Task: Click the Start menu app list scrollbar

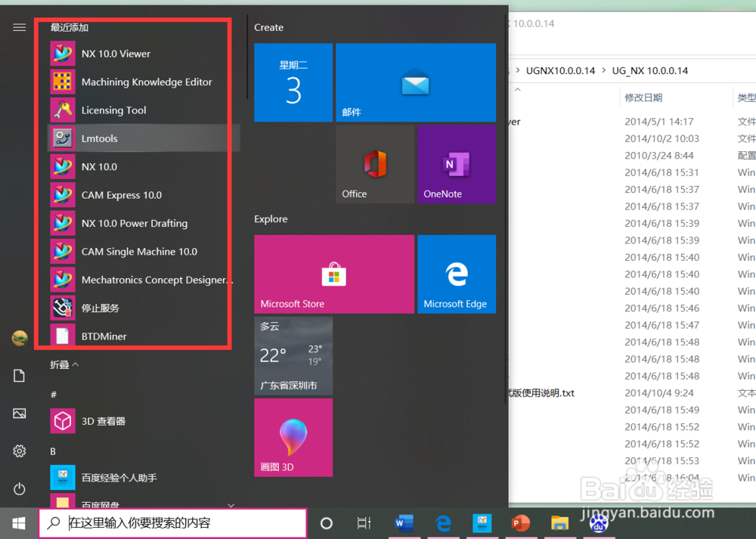Action: pyautogui.click(x=247, y=57)
